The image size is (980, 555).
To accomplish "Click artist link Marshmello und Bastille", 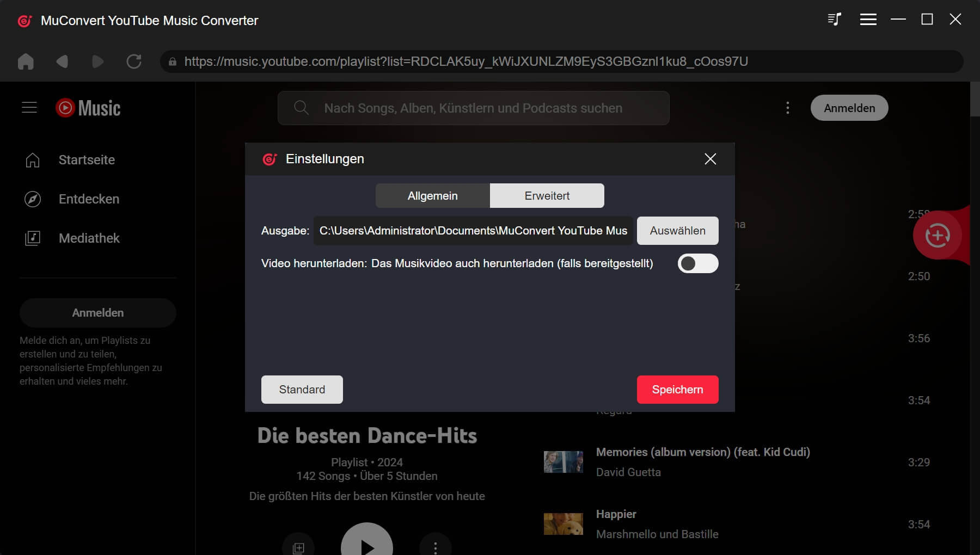I will point(657,534).
